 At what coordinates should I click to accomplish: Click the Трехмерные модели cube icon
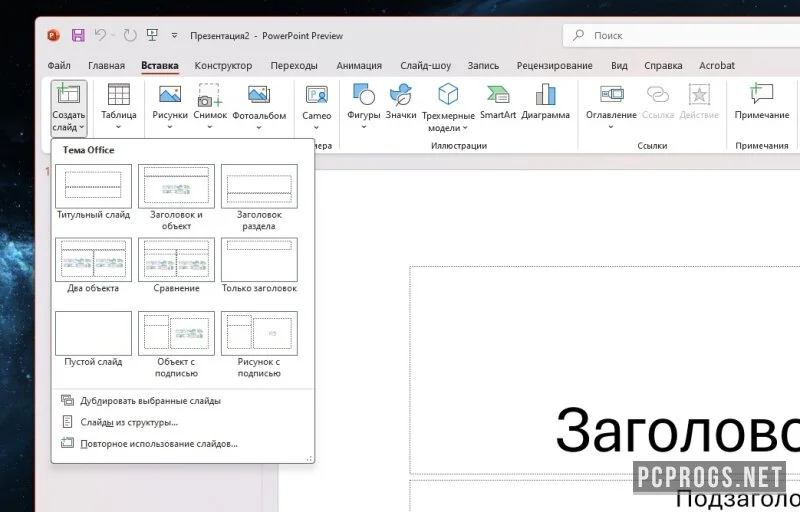pyautogui.click(x=448, y=94)
